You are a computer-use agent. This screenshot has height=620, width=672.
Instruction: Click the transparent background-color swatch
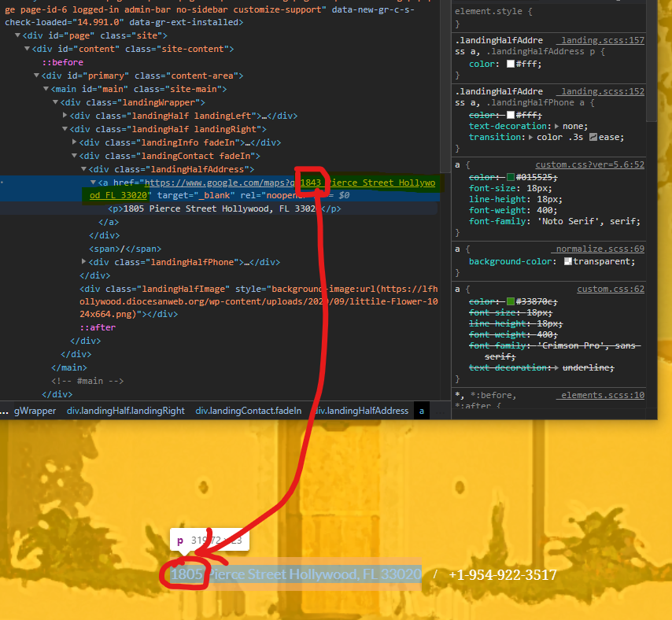(x=568, y=261)
